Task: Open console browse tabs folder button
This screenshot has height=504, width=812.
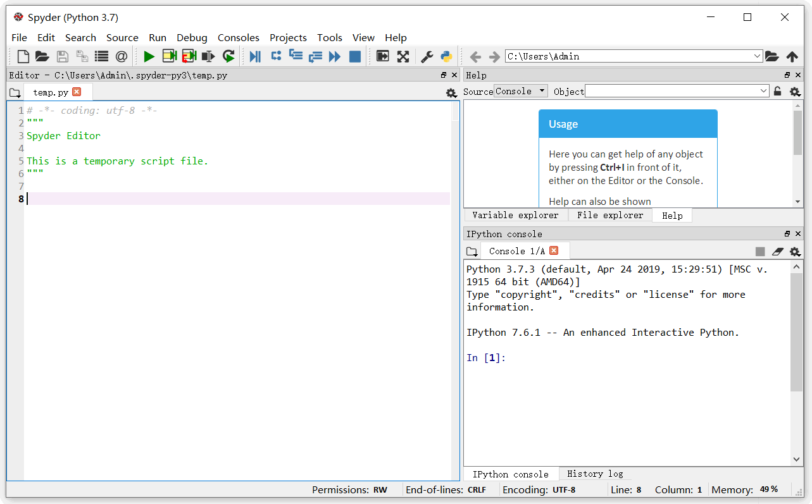Action: coord(472,252)
